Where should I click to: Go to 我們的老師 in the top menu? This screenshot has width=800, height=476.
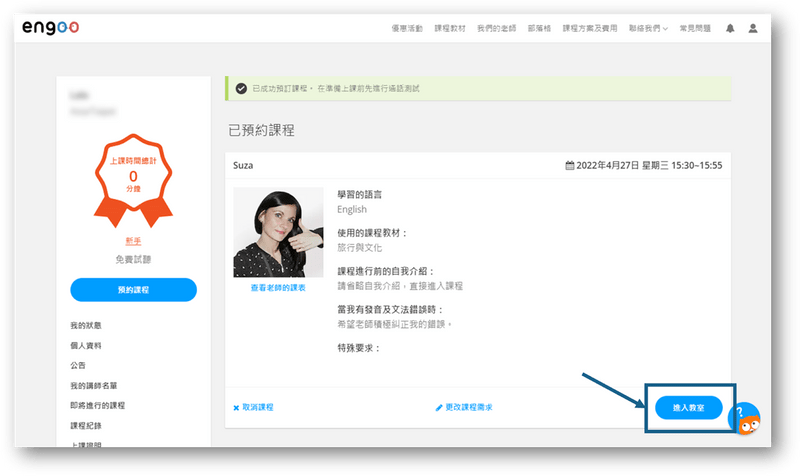(494, 29)
